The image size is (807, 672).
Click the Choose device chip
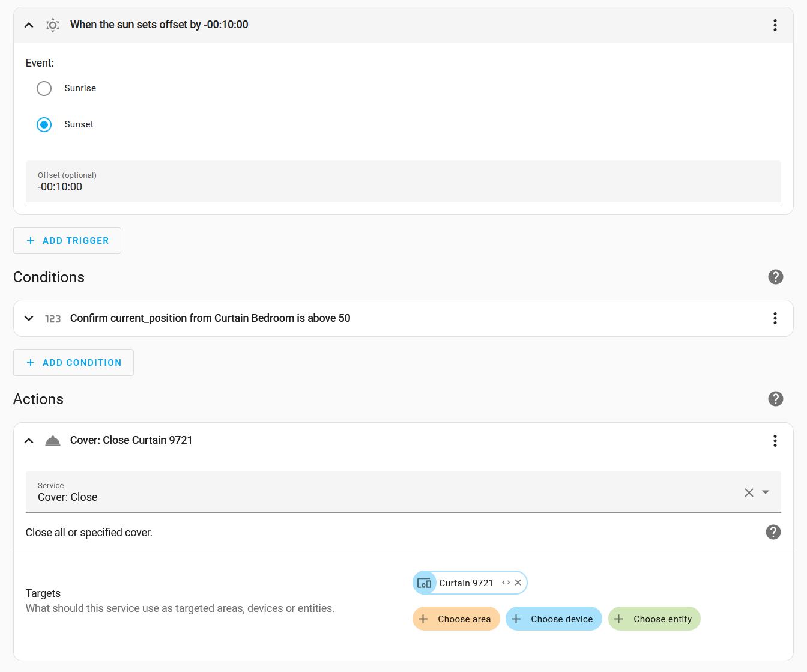coord(554,619)
